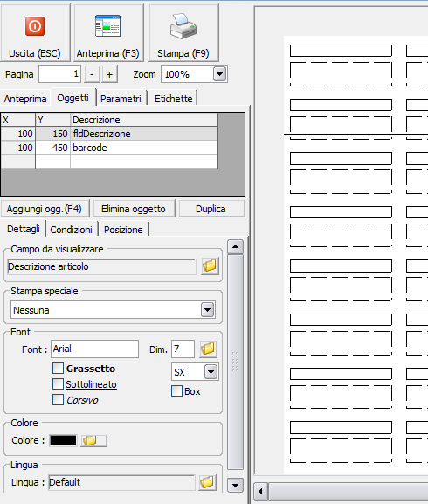
Task: Open Lingua folder icon next to Default
Action: (x=207, y=482)
